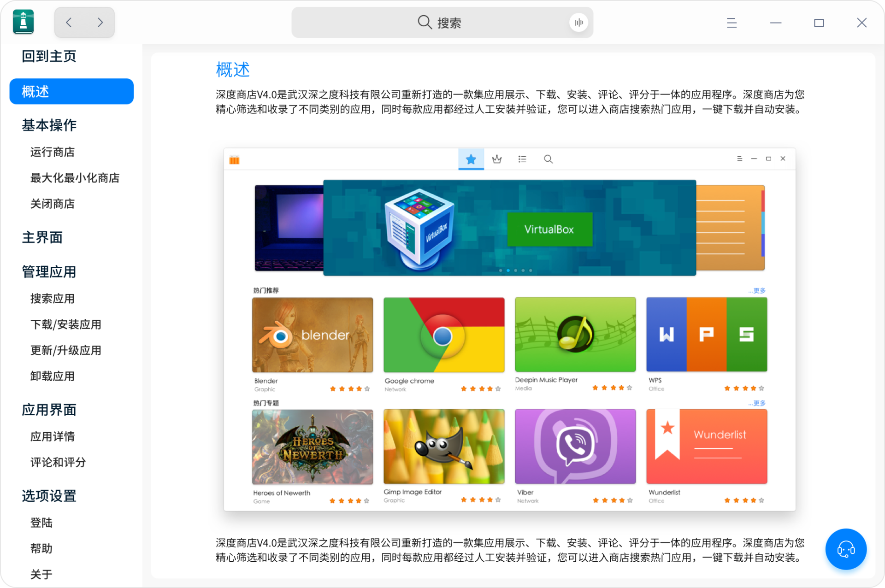Open the hamburger main menu
Screen dimensions: 885x588
[x=732, y=23]
